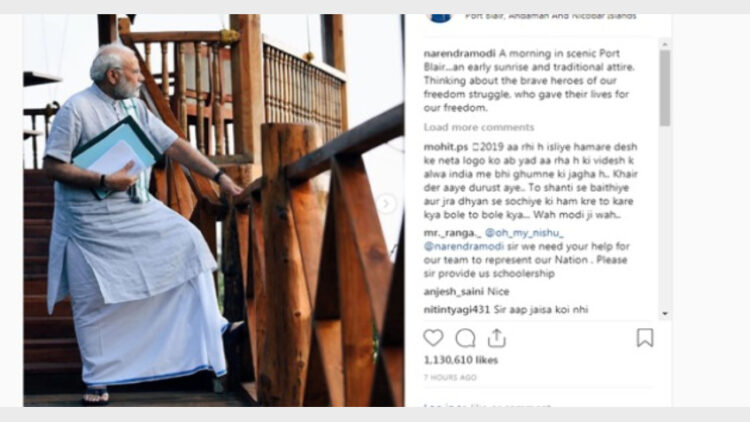Open nitintyagi431 commenter profile

point(457,310)
